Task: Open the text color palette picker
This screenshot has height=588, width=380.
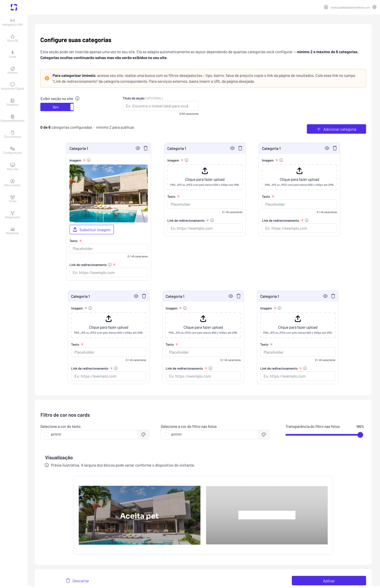Action: 143,435
